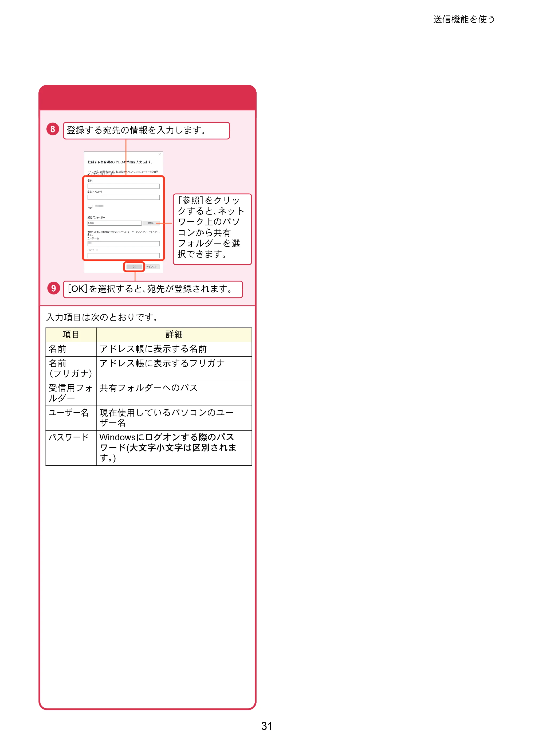Click the table row label パスワード
Screen dimensions: 534x756
(x=71, y=448)
